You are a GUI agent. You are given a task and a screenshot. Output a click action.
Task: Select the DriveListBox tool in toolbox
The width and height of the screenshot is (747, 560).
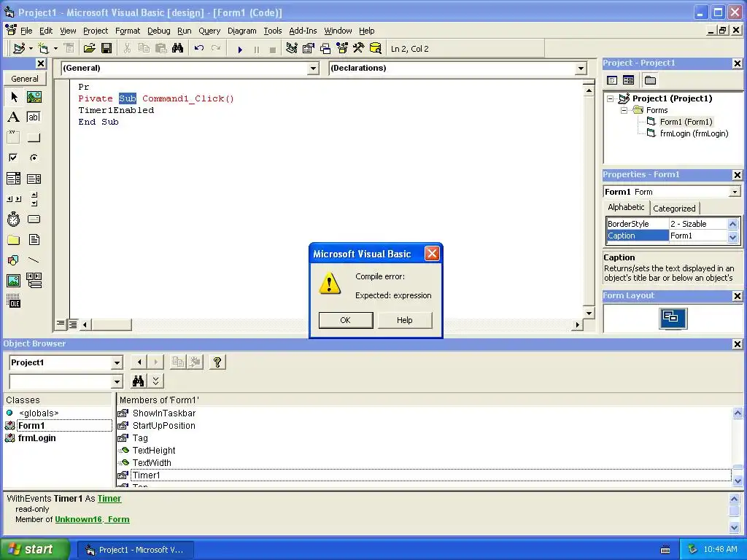tap(34, 219)
